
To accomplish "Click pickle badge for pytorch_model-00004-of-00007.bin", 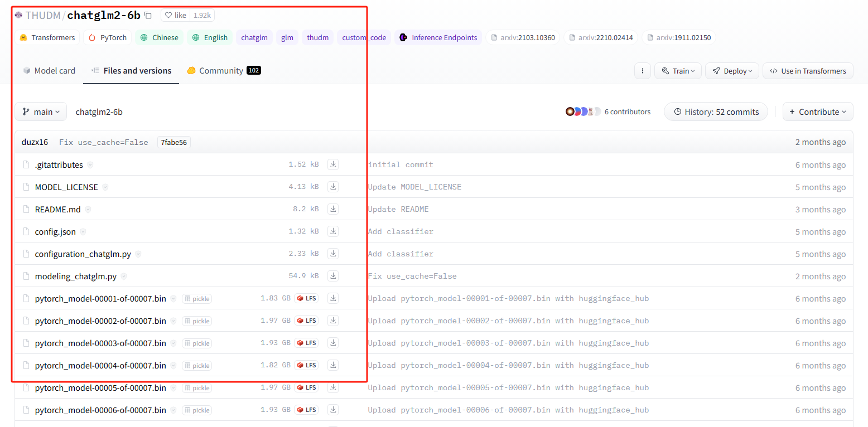I will pos(197,366).
